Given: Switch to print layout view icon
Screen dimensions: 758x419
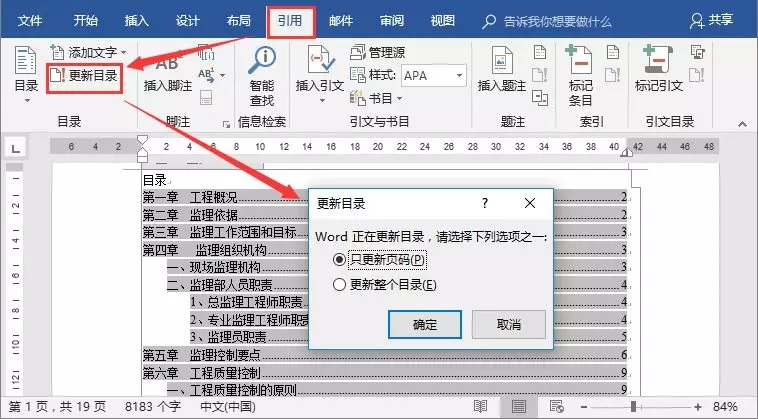Looking at the screenshot, I should (519, 406).
